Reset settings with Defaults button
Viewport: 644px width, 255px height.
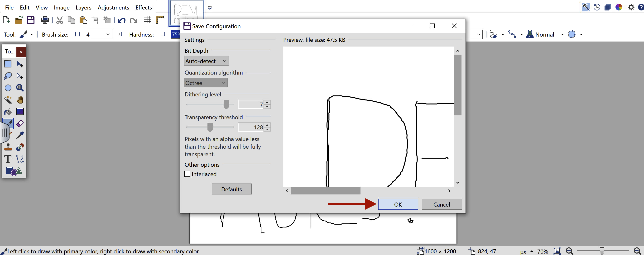pyautogui.click(x=231, y=189)
